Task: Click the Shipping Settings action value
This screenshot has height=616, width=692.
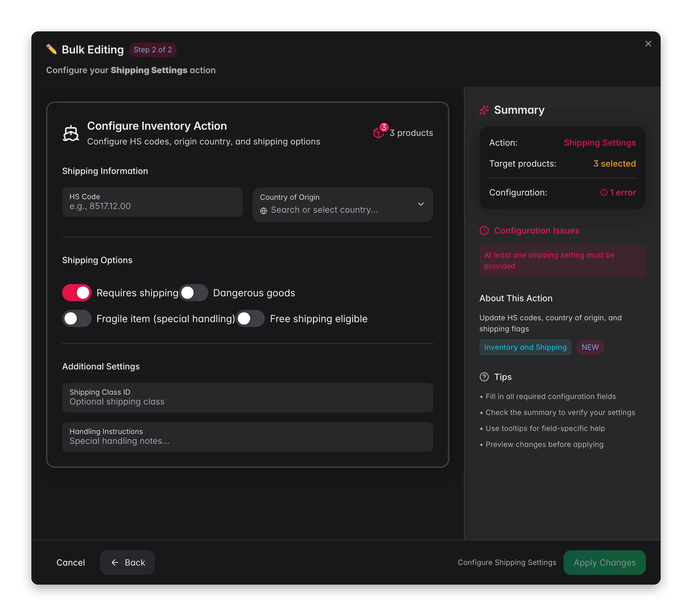Action: coord(600,143)
